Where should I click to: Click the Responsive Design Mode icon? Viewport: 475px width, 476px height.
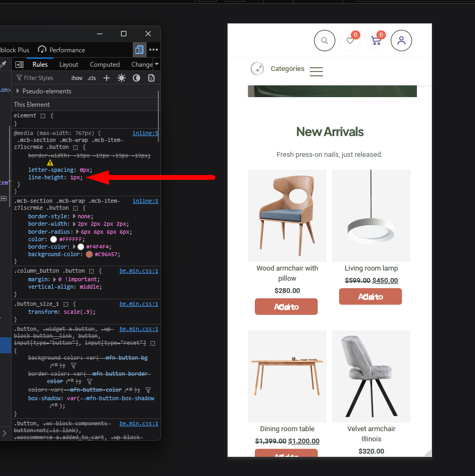pos(139,50)
